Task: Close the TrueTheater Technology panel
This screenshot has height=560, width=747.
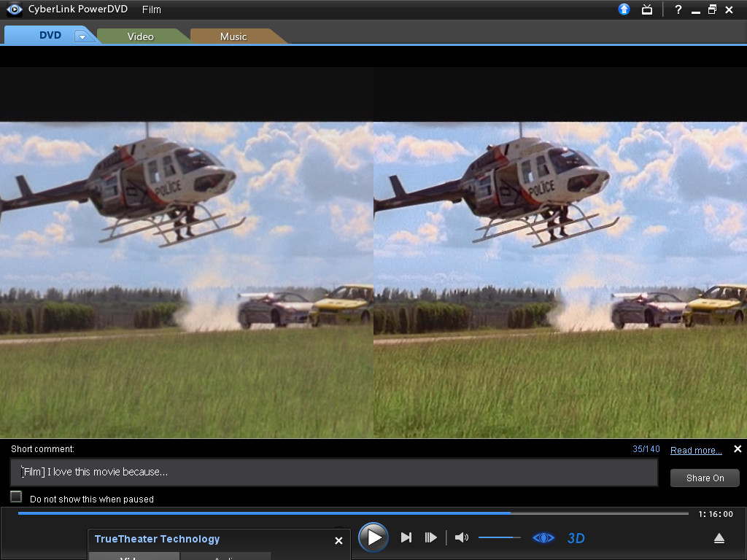Action: (338, 540)
